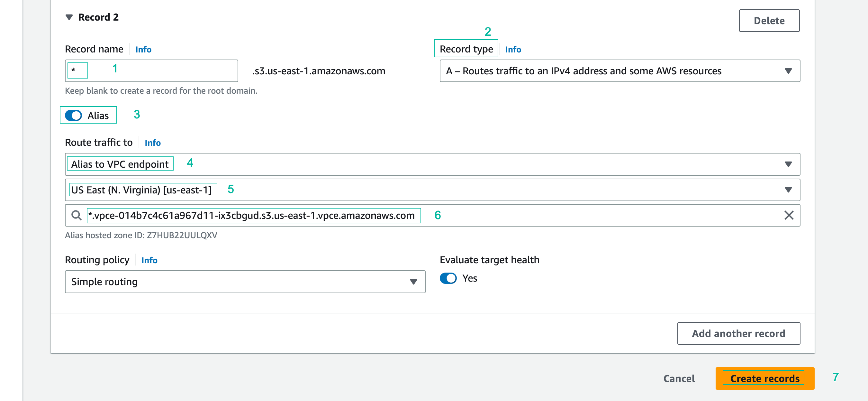
Task: Click the search magnifier icon in endpoint field
Action: coord(77,215)
